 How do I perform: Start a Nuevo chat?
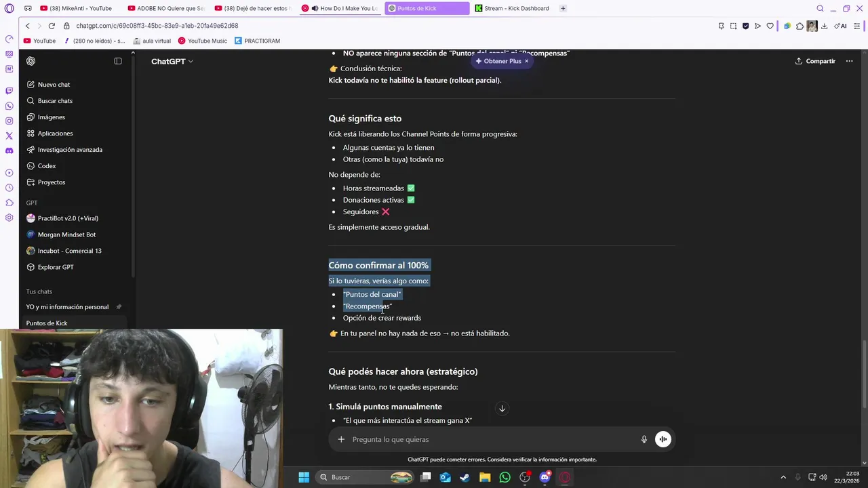point(54,85)
